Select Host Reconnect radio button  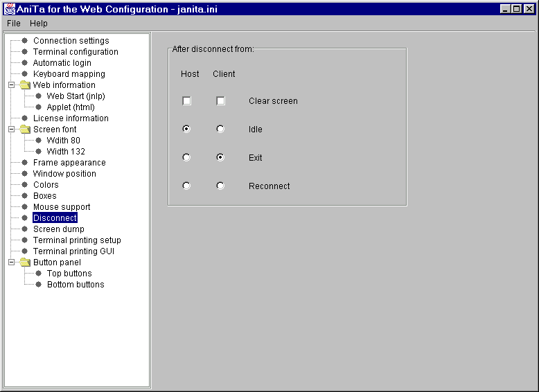pos(186,186)
